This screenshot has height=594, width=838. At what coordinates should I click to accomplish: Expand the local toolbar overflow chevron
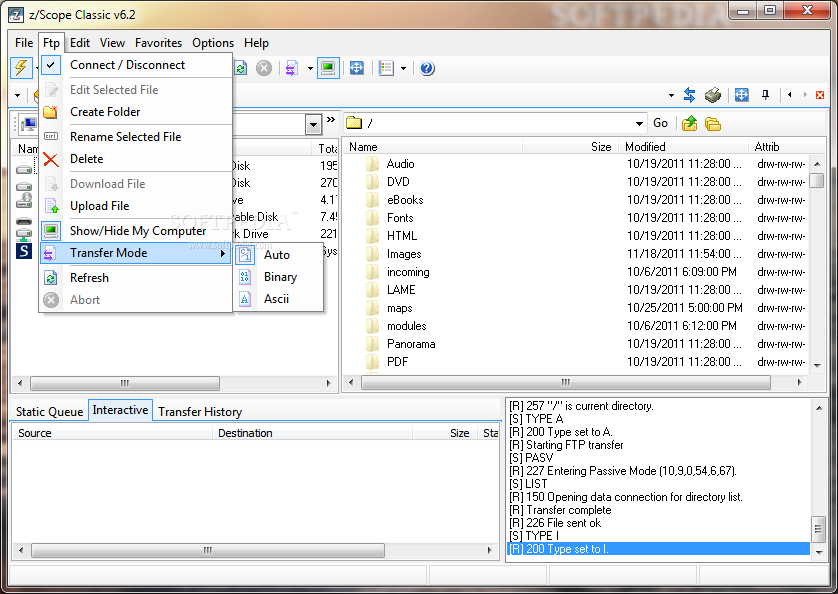331,119
